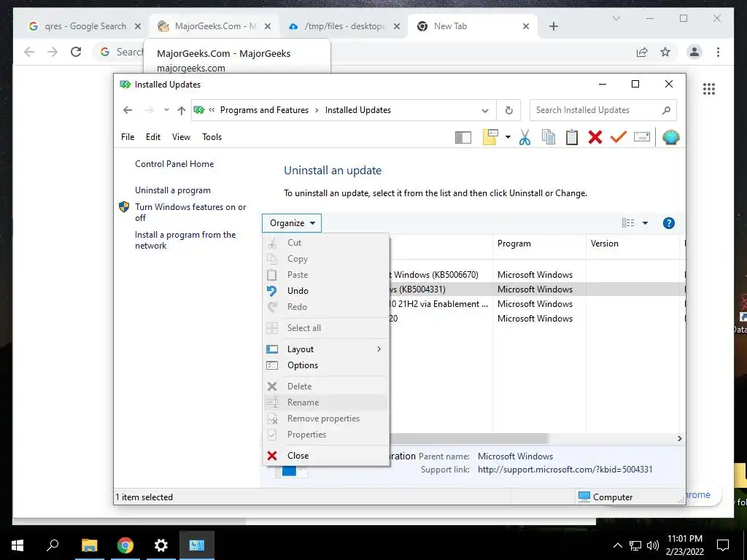Open Uninstall a program link

172,190
